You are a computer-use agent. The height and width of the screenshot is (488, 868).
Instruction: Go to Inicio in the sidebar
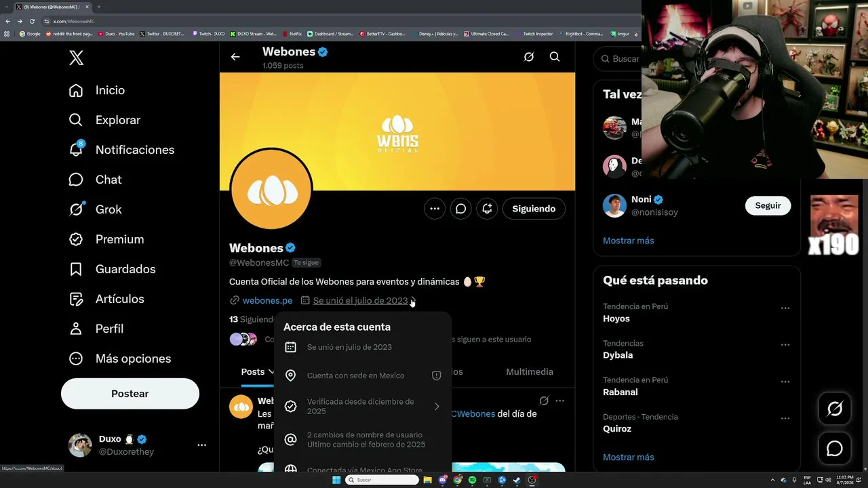coord(97,90)
